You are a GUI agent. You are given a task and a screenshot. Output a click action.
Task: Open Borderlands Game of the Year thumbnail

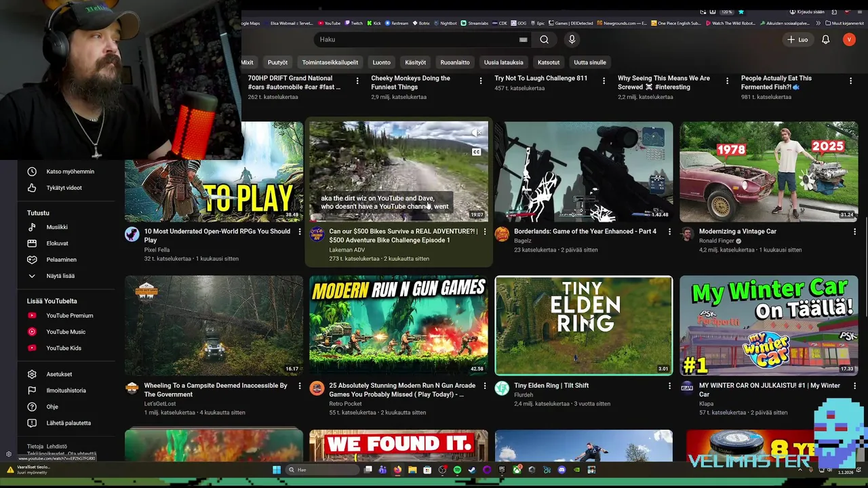[584, 172]
